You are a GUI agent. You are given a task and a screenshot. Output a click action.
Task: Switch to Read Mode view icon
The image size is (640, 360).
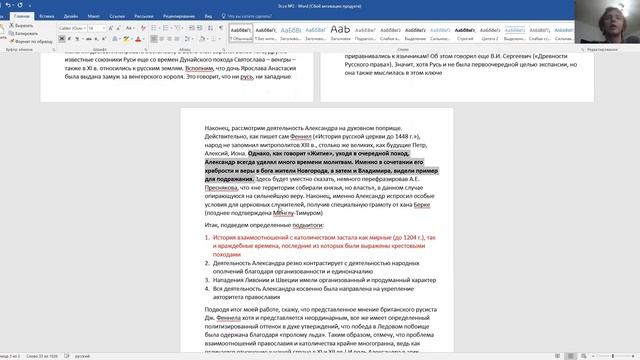(557, 356)
